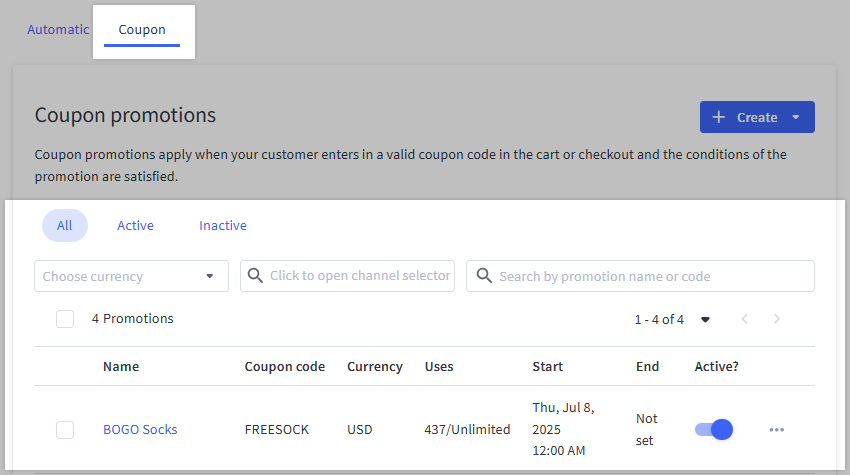Click the magnifier icon in promotion search
This screenshot has height=475, width=850.
(485, 276)
